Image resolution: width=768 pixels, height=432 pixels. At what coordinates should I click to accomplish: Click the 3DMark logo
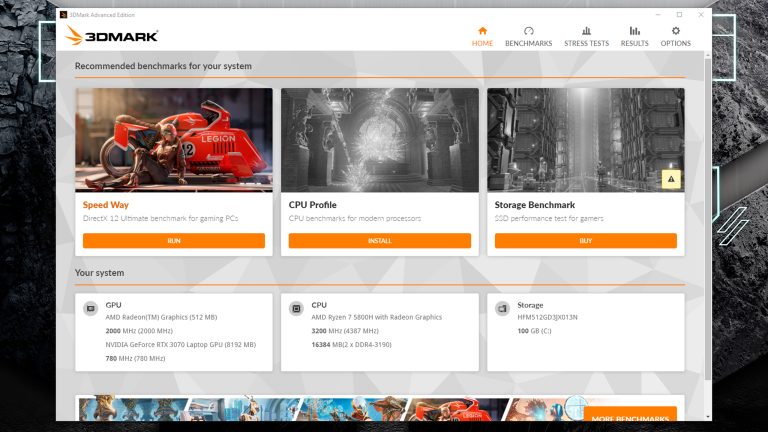click(x=112, y=36)
